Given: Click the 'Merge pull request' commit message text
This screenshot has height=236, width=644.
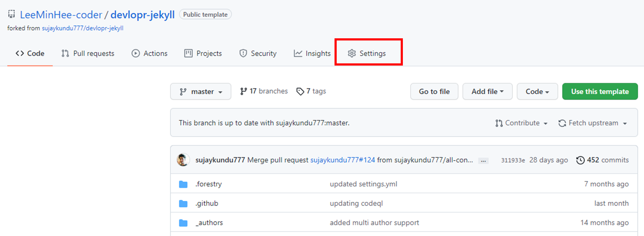Looking at the screenshot, I should point(278,160).
